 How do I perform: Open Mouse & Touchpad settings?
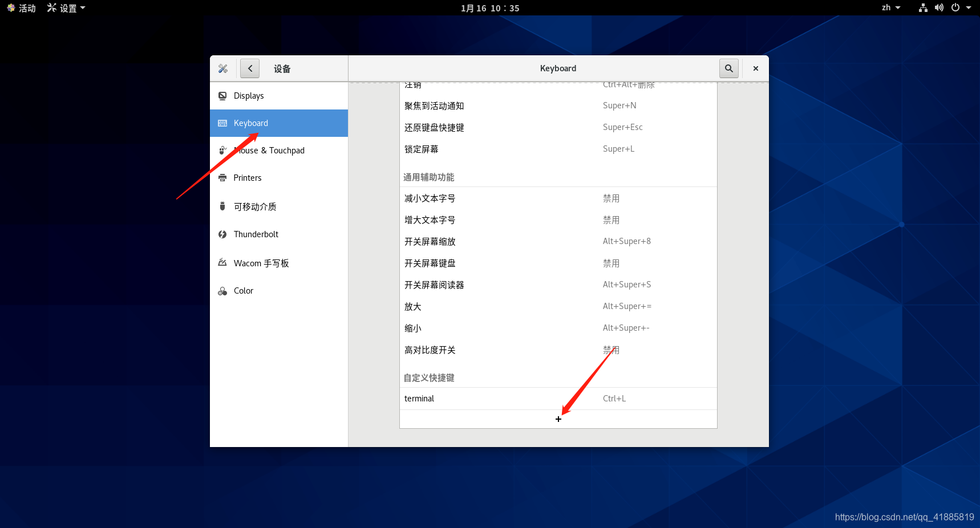point(279,151)
